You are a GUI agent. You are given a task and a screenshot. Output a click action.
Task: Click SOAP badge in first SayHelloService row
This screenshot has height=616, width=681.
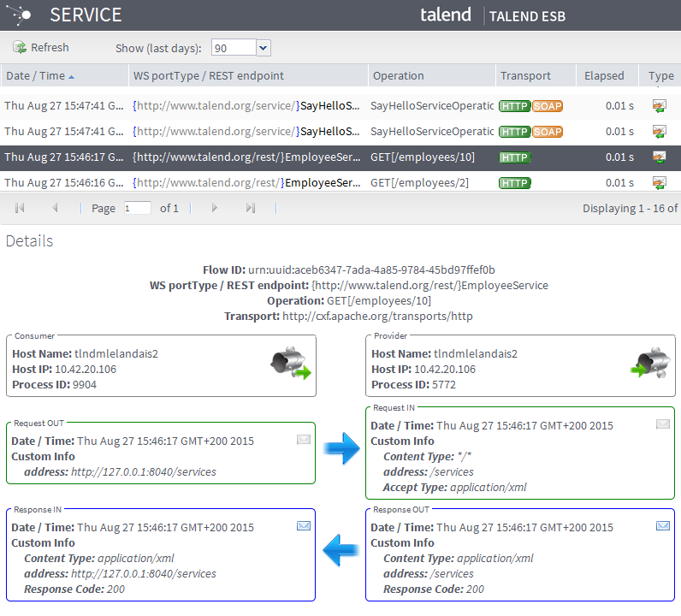[548, 106]
